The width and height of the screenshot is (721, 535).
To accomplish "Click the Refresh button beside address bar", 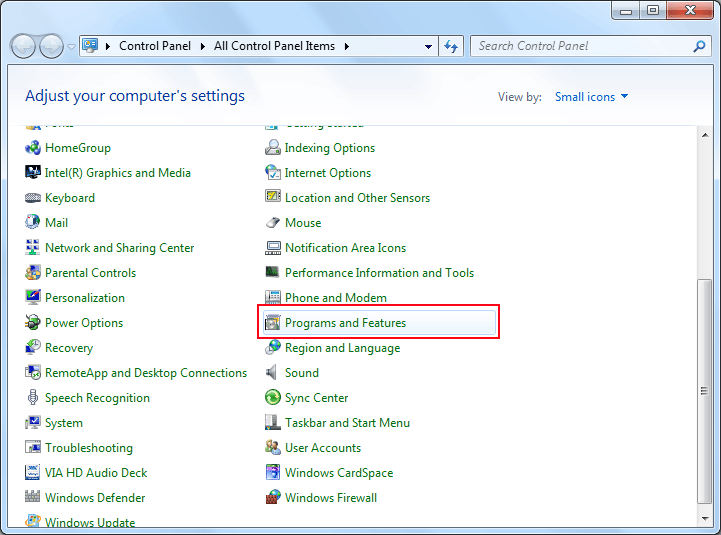I will point(451,46).
